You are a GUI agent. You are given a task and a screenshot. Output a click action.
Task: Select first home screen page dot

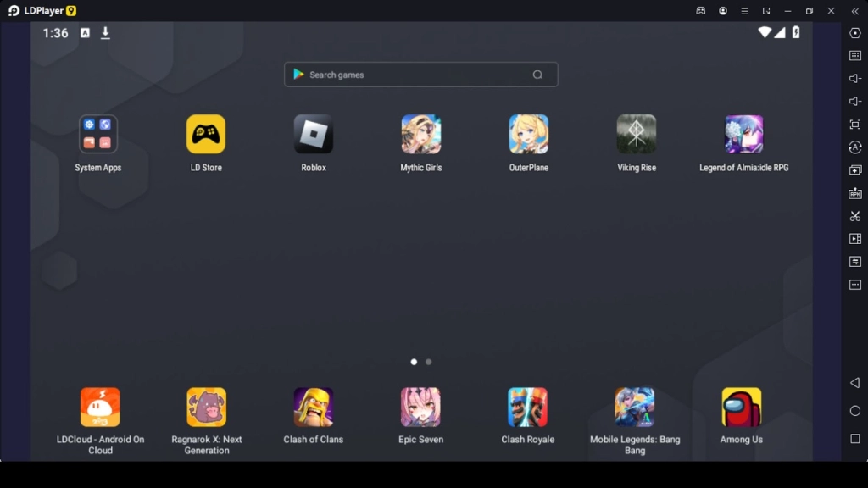[x=414, y=362]
